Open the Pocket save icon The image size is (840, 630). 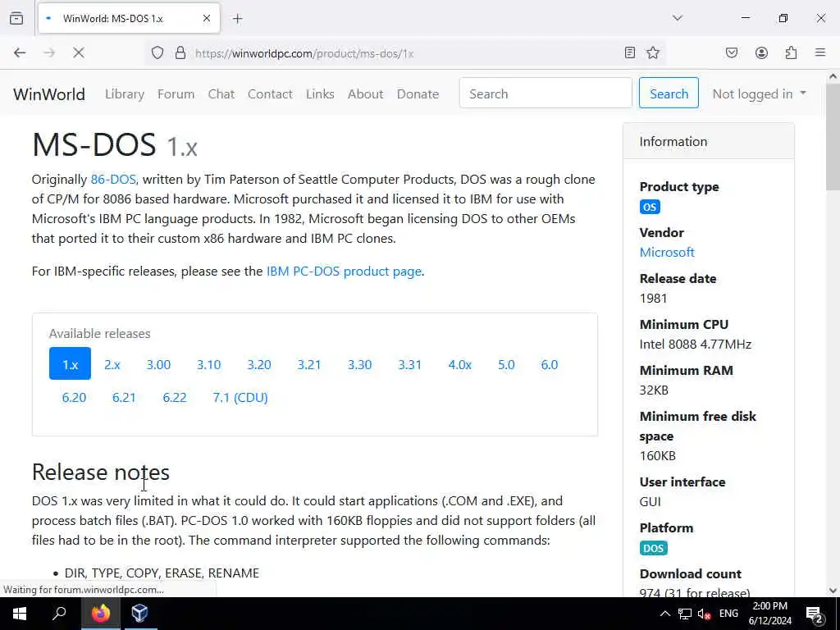click(x=731, y=52)
